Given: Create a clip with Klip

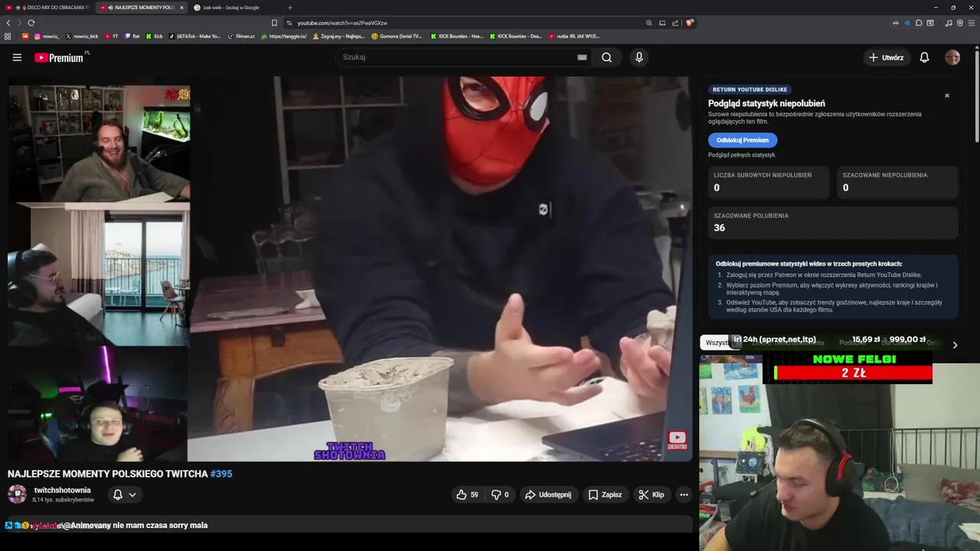Looking at the screenshot, I should pyautogui.click(x=652, y=494).
